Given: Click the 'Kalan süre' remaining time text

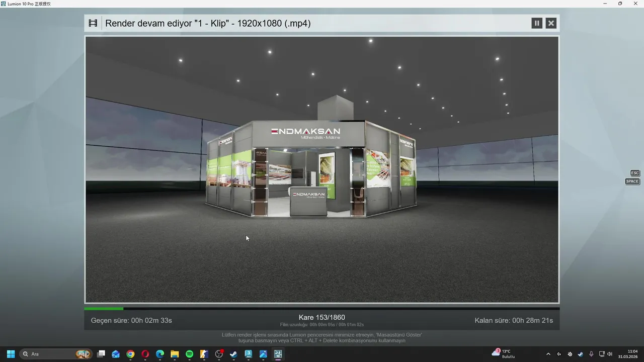Looking at the screenshot, I should (x=514, y=320).
